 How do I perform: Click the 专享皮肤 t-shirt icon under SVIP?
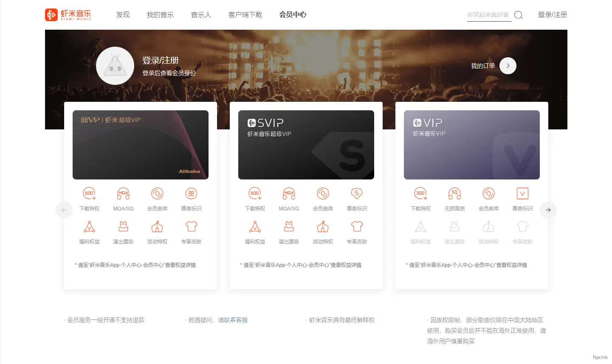click(x=357, y=227)
